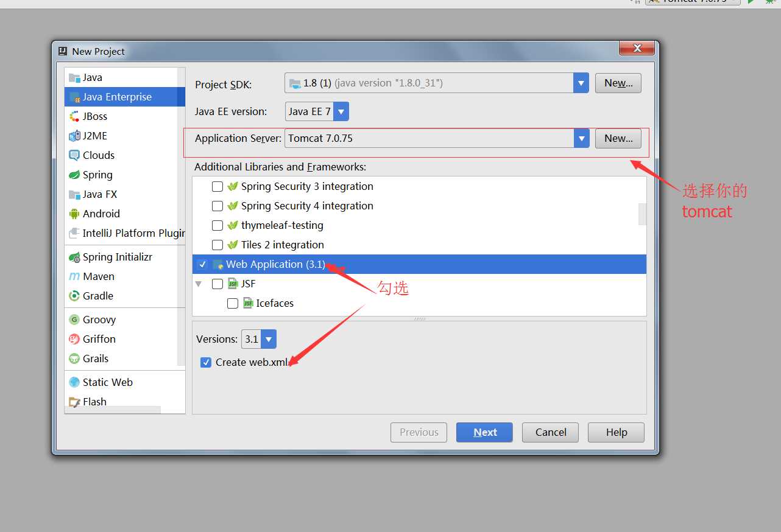Uncheck the Web Application (3.1) checkbox
Image resolution: width=781 pixels, height=532 pixels.
pyautogui.click(x=202, y=264)
